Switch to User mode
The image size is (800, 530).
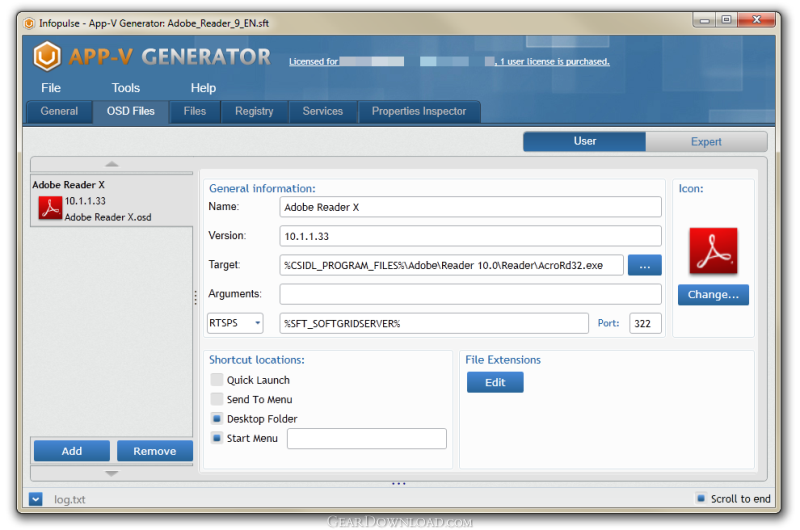tap(584, 141)
